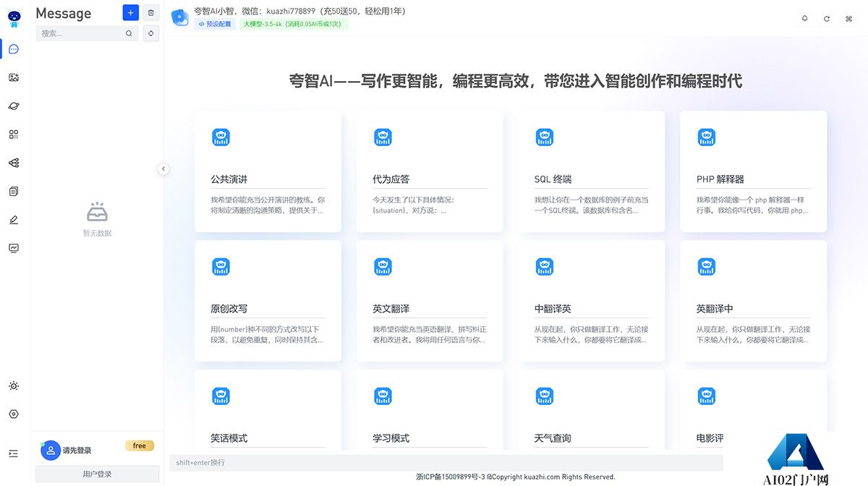Choose the PHP 解释器 prompt card
The height and width of the screenshot is (486, 868).
click(754, 171)
